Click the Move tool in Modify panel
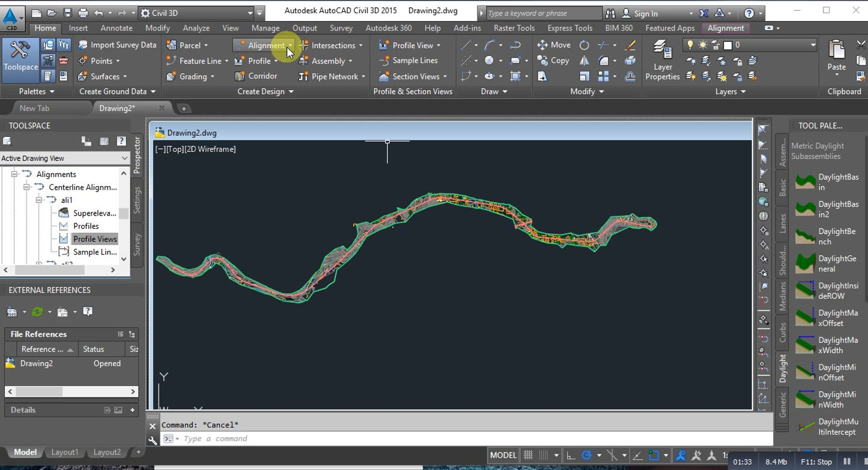Image resolution: width=868 pixels, height=470 pixels. (x=553, y=45)
